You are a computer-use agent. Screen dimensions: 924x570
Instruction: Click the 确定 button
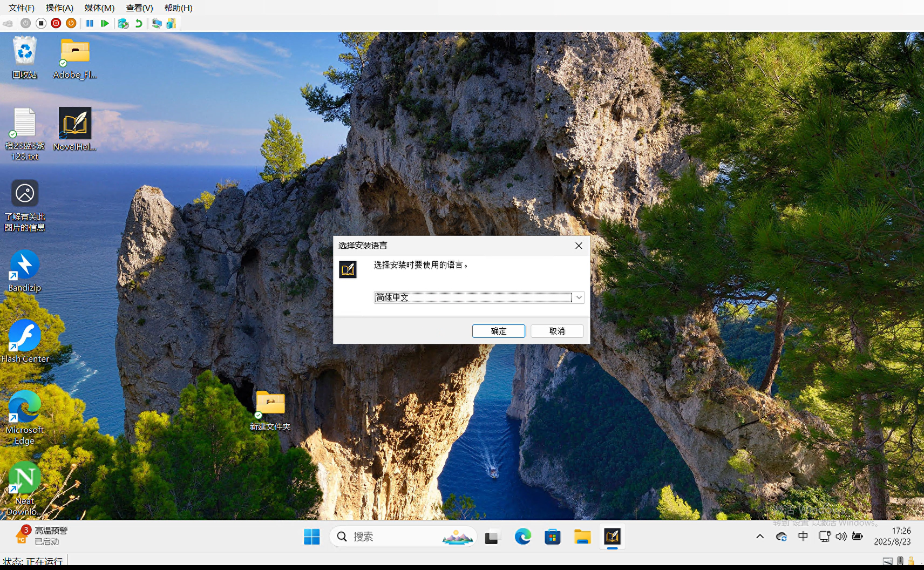tap(498, 331)
